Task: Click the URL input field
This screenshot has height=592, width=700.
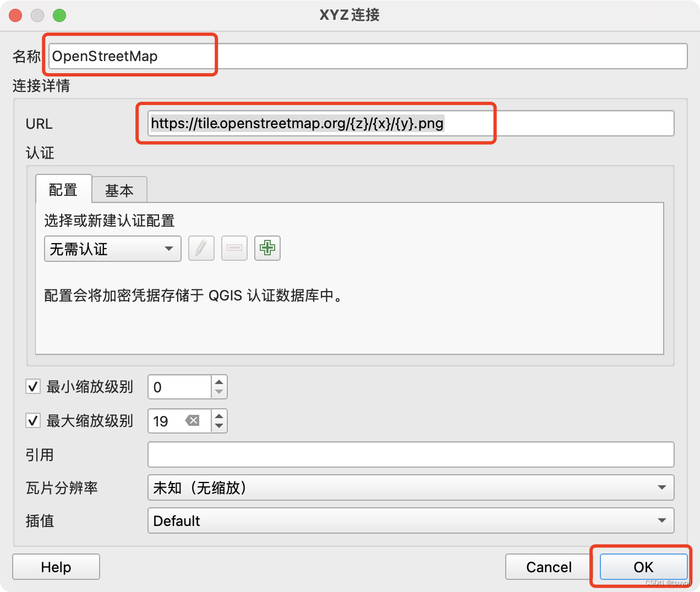Action: (x=411, y=123)
